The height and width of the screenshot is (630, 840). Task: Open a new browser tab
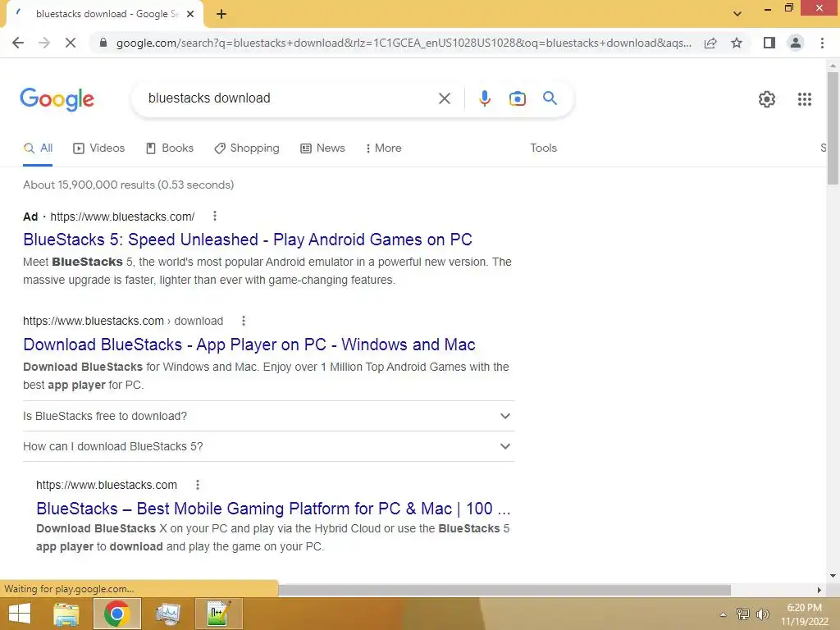pos(221,15)
